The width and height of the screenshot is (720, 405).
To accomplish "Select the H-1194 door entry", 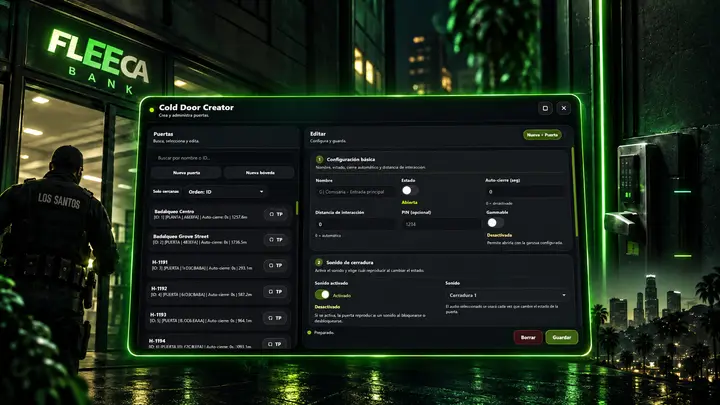I will [x=218, y=343].
